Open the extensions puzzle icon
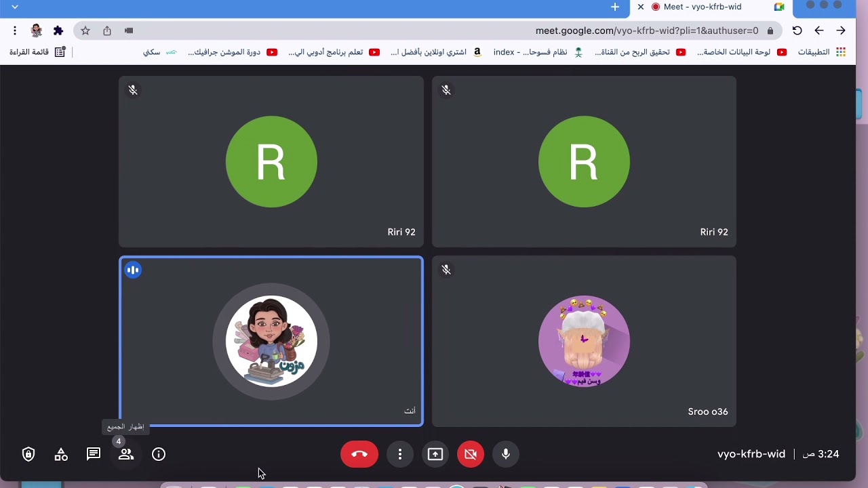868x488 pixels. pyautogui.click(x=58, y=30)
